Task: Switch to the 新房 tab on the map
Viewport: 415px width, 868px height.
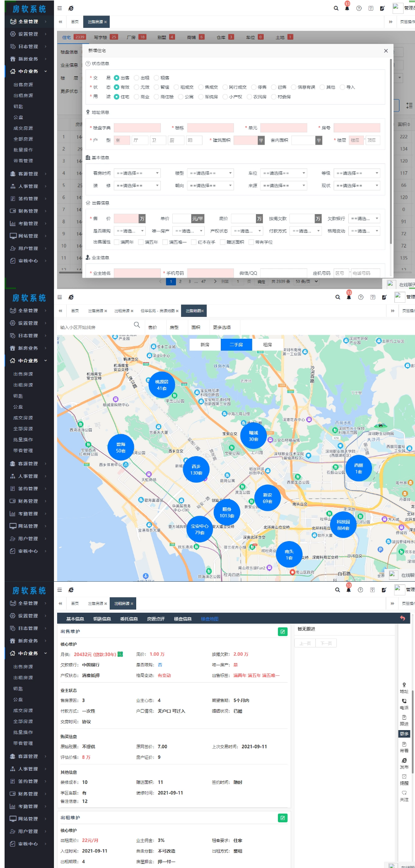Action: [205, 345]
